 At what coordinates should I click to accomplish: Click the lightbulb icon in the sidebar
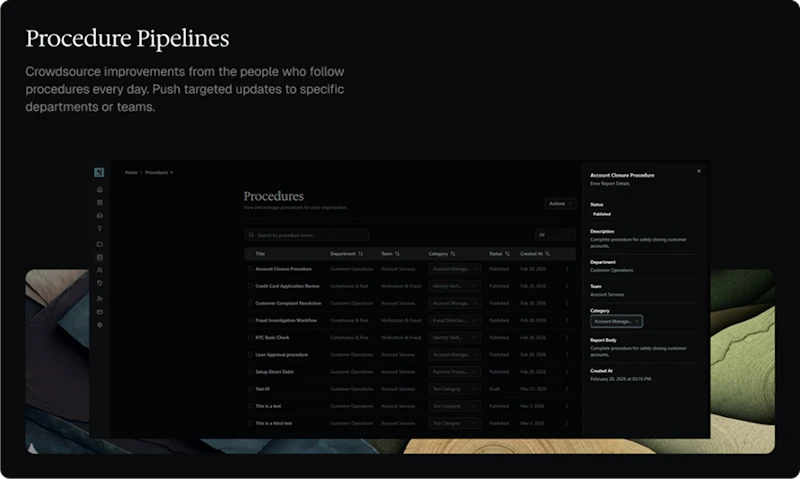point(99,229)
